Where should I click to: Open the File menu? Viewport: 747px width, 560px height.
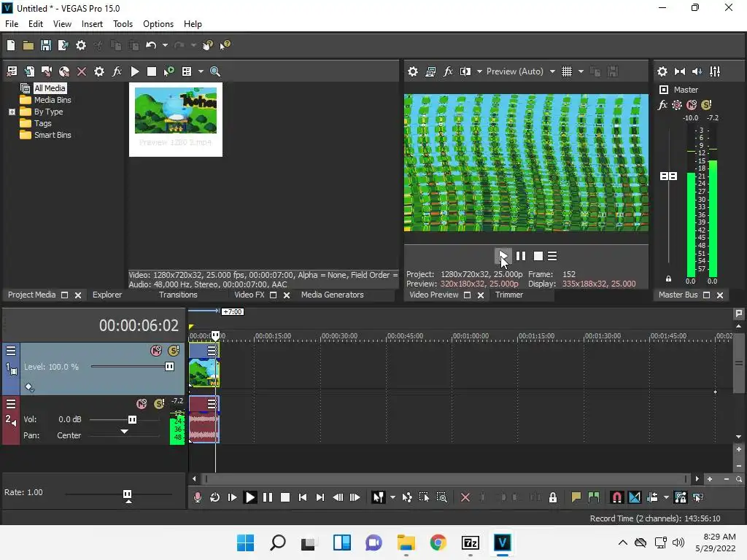coord(12,24)
